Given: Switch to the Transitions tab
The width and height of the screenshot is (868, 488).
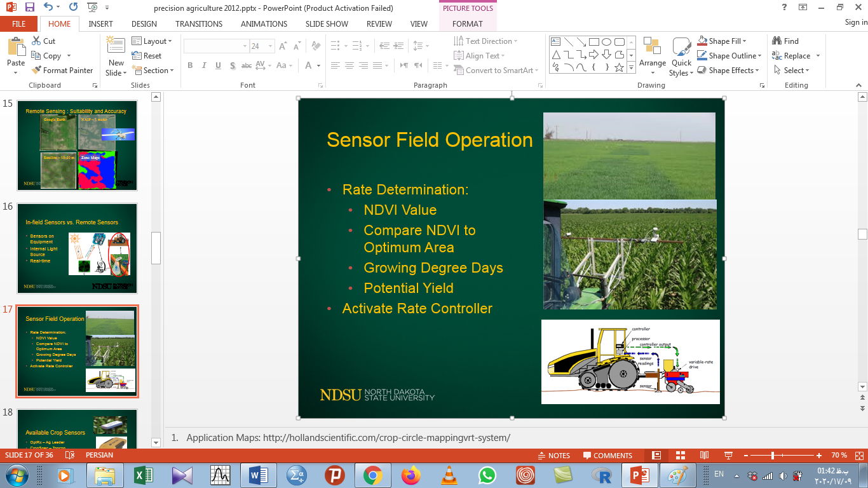Looking at the screenshot, I should 199,24.
